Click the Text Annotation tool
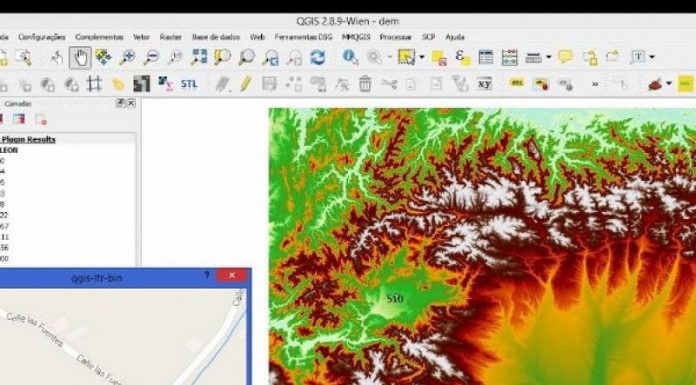Viewport: 696px width, 385px height. pyautogui.click(x=638, y=57)
